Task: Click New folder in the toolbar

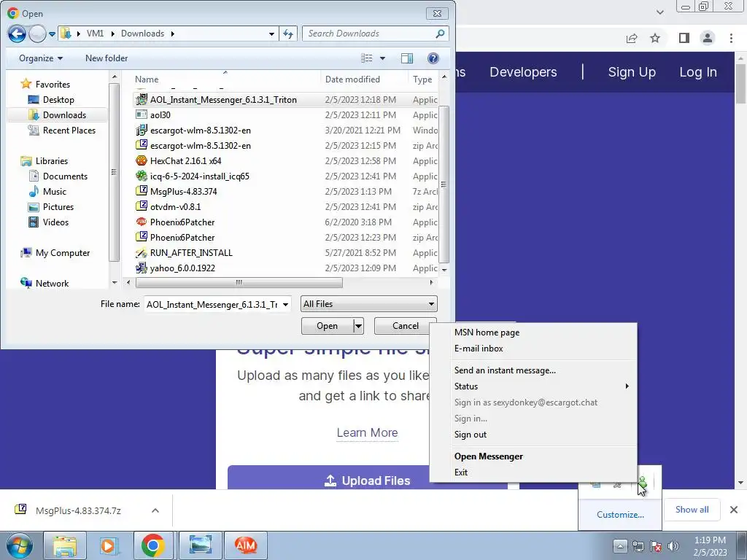Action: (107, 58)
